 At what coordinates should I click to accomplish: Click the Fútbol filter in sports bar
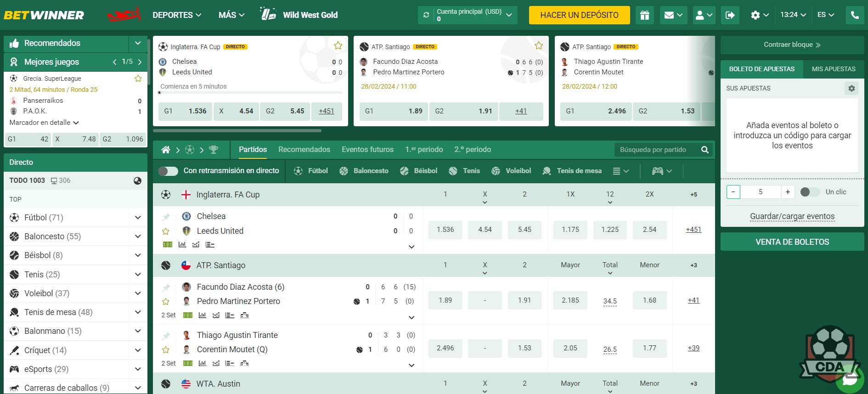pos(311,171)
